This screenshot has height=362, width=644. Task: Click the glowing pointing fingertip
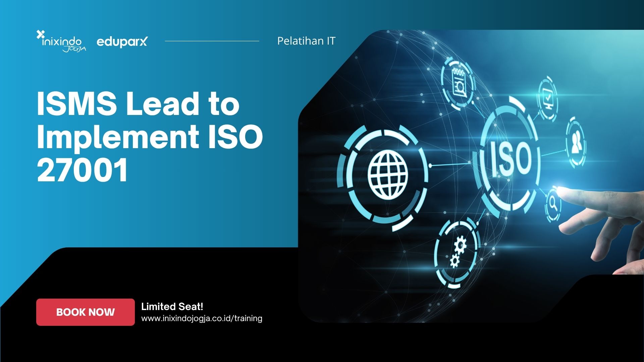click(x=561, y=191)
